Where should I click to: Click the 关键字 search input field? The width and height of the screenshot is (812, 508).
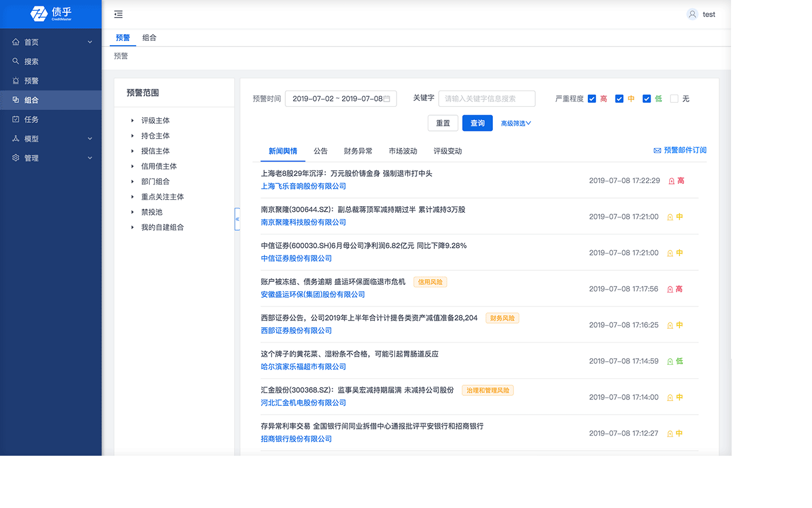pyautogui.click(x=486, y=99)
